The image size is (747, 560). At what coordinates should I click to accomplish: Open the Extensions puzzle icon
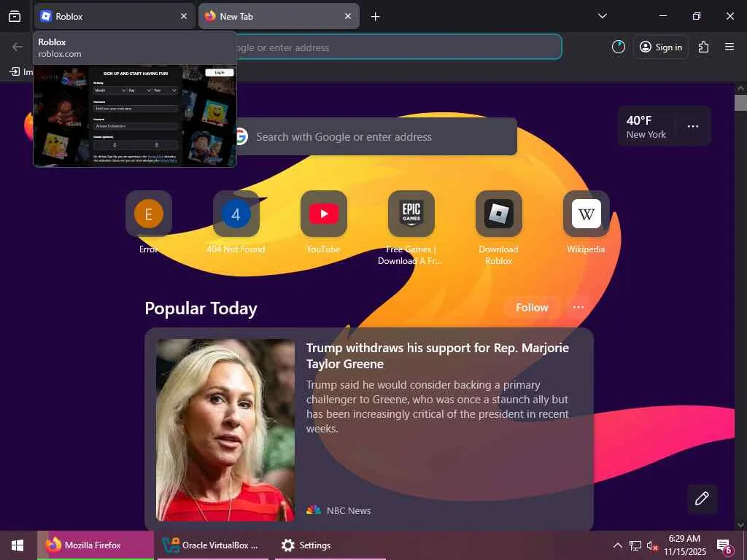pos(704,47)
